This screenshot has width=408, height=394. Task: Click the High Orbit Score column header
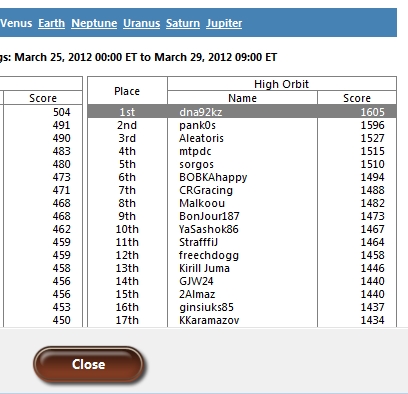tap(357, 98)
